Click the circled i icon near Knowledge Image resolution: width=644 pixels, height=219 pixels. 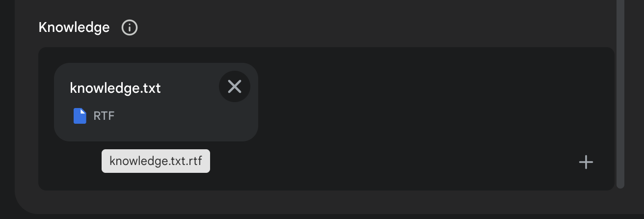coord(130,27)
